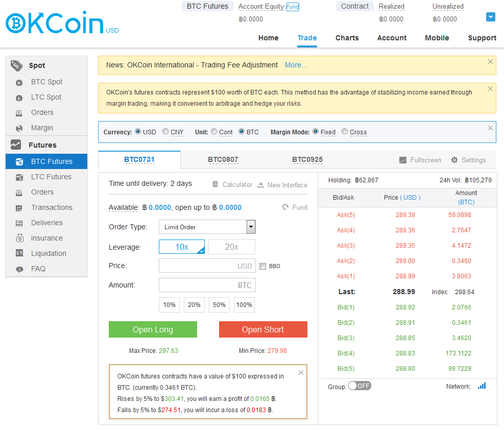Click the FAQ info icon
504x430 pixels.
pyautogui.click(x=19, y=269)
